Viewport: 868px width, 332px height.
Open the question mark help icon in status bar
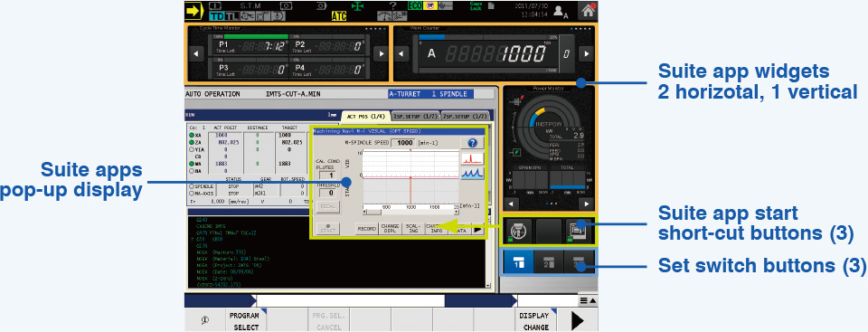point(393,5)
